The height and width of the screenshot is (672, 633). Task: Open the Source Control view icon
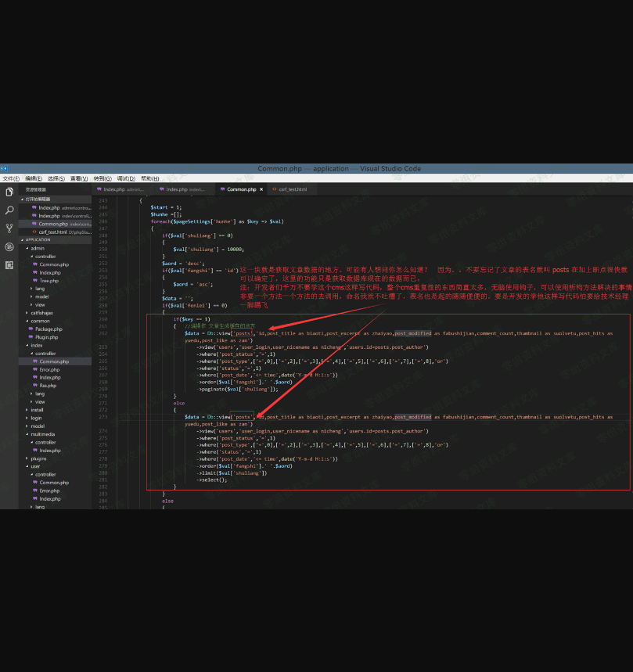click(x=9, y=228)
